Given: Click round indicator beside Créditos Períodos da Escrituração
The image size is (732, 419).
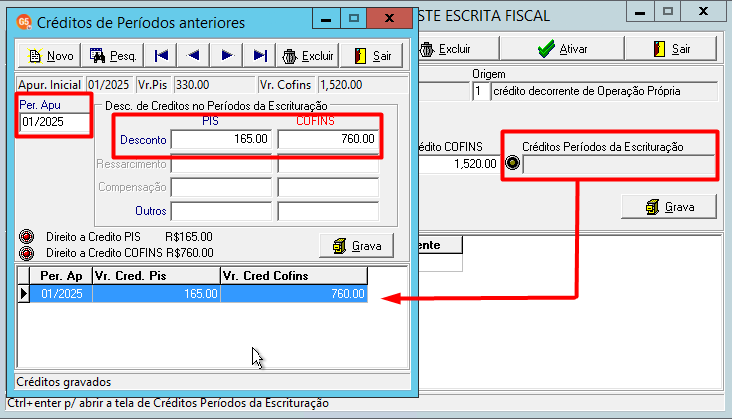Looking at the screenshot, I should [x=513, y=163].
